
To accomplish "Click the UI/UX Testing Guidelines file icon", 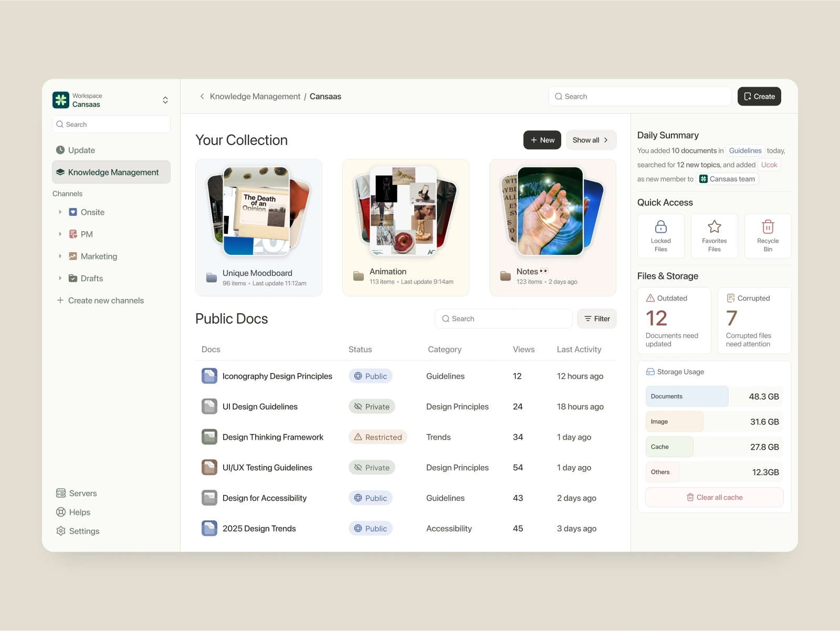I will (209, 468).
